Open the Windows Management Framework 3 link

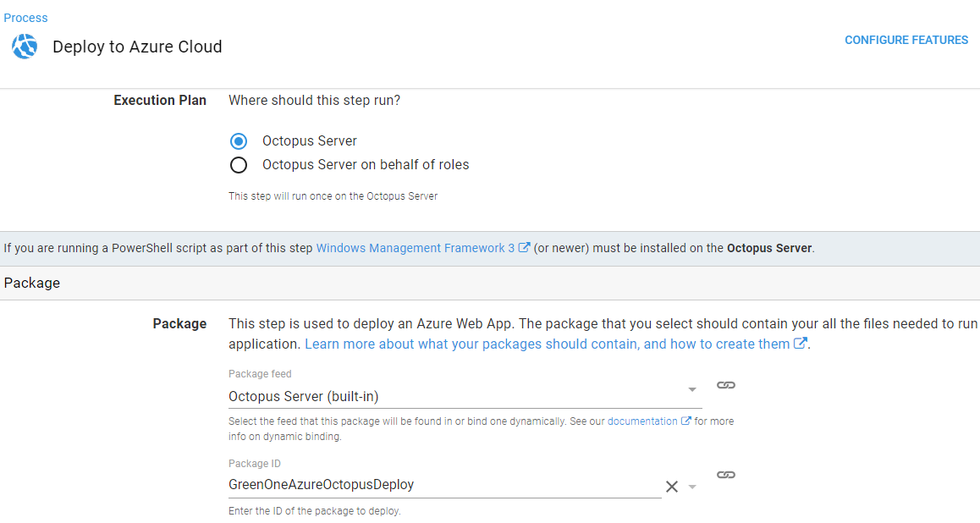click(x=415, y=248)
